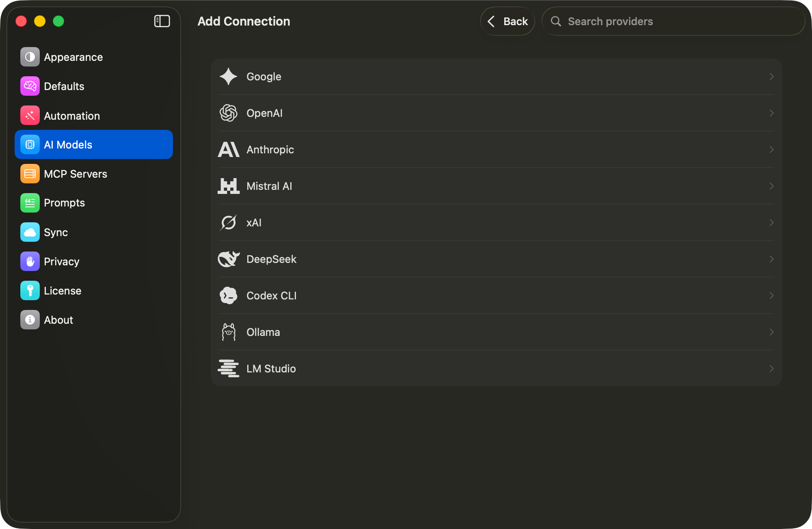Click the Google sparkle logo

tap(229, 76)
